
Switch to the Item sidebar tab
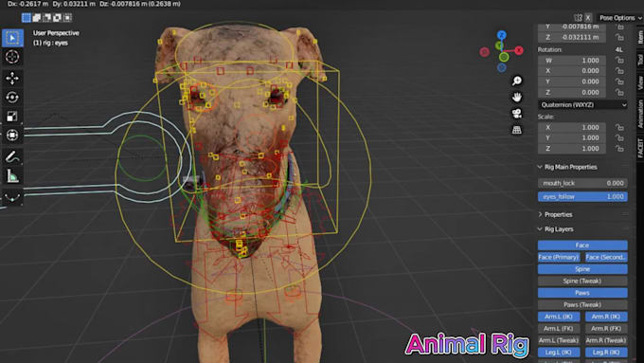click(640, 38)
